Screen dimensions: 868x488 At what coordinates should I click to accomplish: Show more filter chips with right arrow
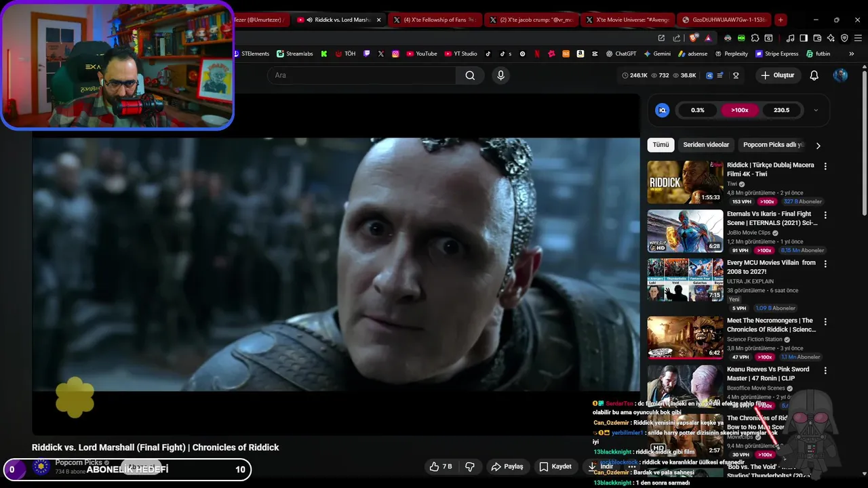(x=818, y=145)
